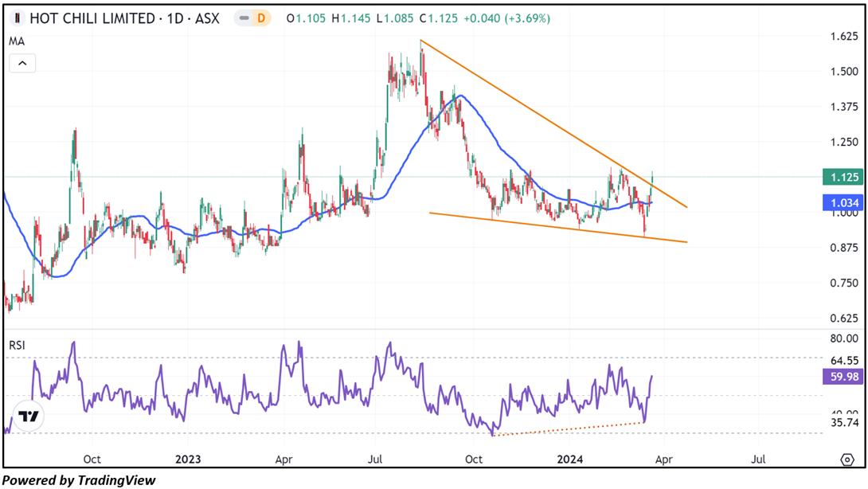Click the high value H1.145
Screen dimensions: 868x489
pyautogui.click(x=351, y=18)
